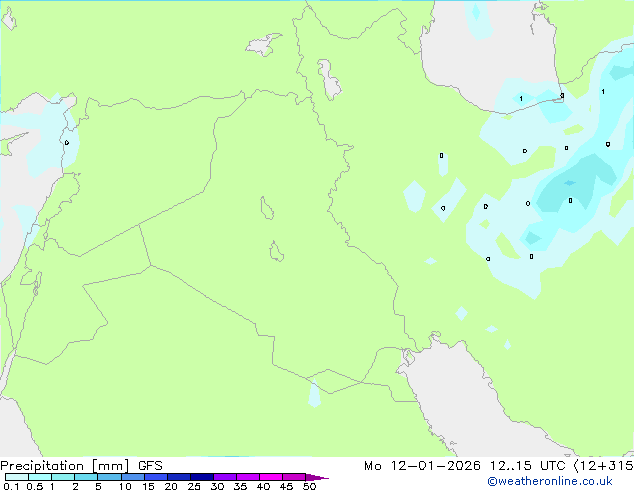Click the '12..15 UTC' time text
The height and width of the screenshot is (490, 634).
pos(527,466)
